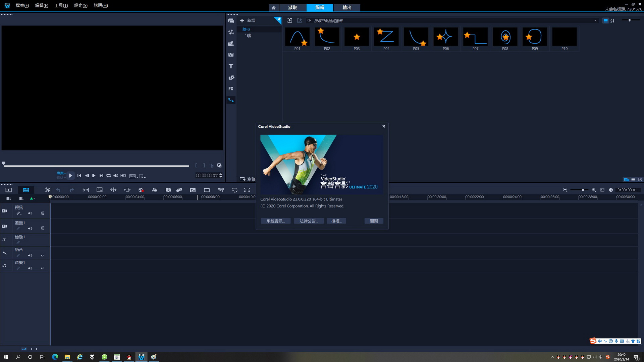Mute the 覆疊1 overlay track

(30, 228)
